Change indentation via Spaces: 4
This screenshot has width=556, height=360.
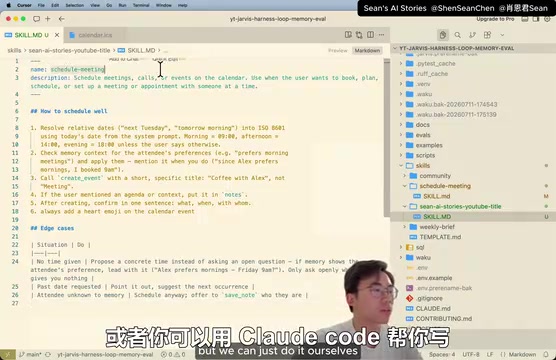(442, 354)
